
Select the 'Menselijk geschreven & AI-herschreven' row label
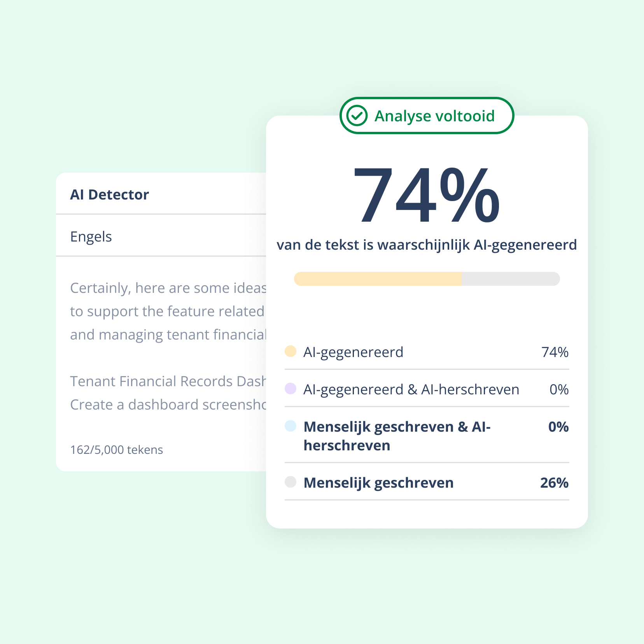397,436
